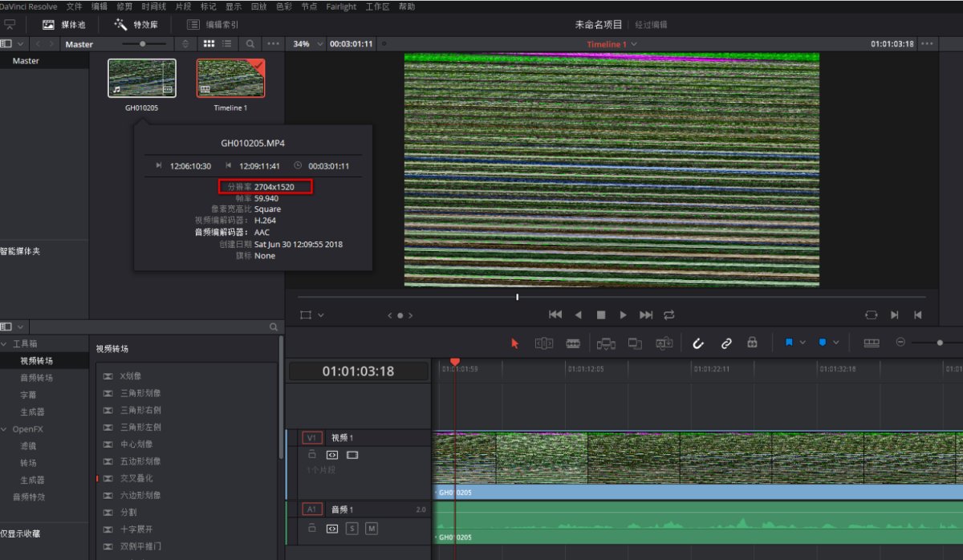Viewport: 963px width, 560px height.
Task: Open marker color dropdown arrow
Action: (x=836, y=343)
